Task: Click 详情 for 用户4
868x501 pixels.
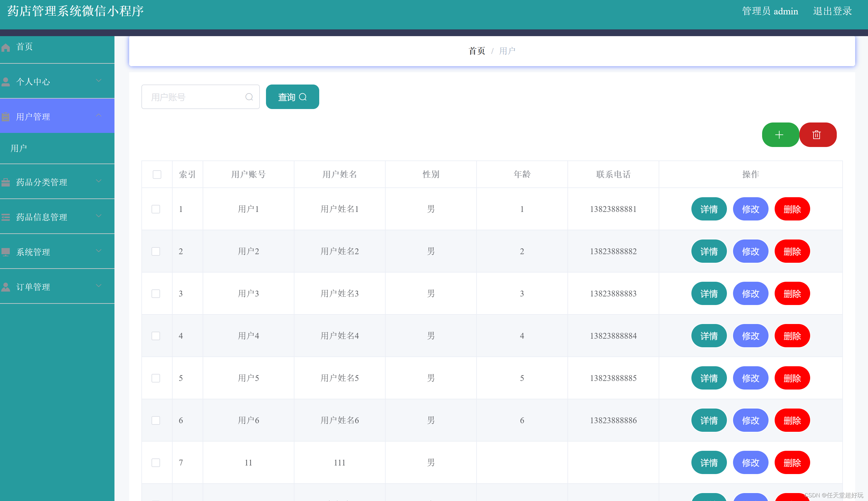Action: click(709, 336)
